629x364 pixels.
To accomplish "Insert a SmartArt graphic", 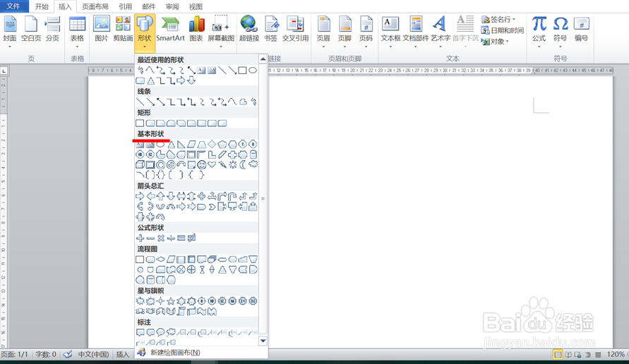I will [170, 29].
